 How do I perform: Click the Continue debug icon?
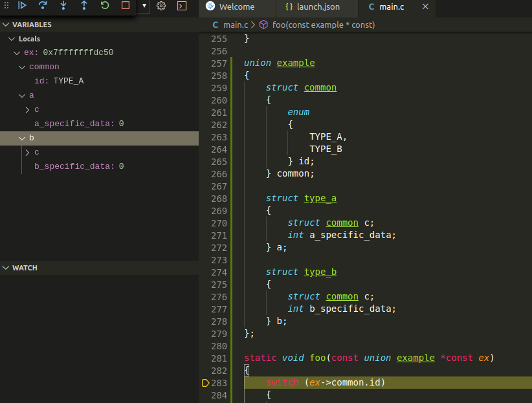(21, 6)
